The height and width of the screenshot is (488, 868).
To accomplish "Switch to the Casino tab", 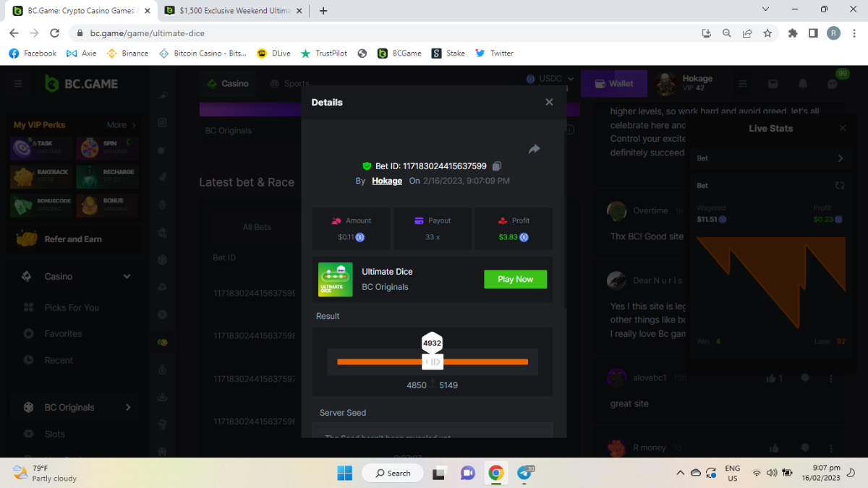I will (x=228, y=83).
